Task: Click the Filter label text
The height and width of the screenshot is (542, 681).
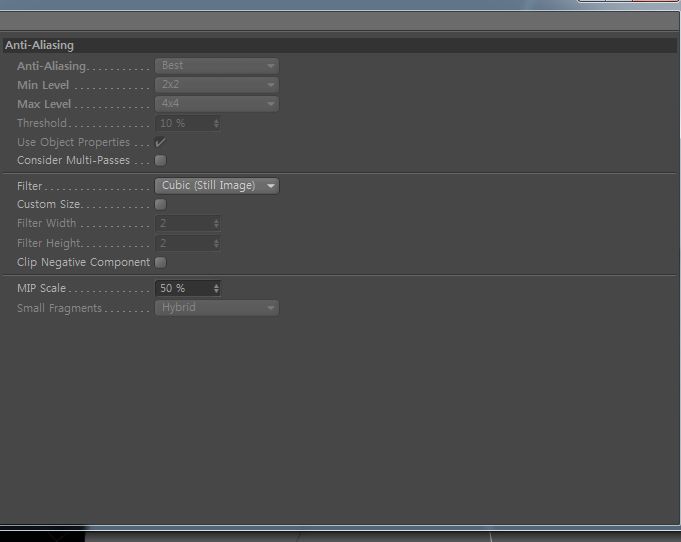Action: pyautogui.click(x=30, y=186)
